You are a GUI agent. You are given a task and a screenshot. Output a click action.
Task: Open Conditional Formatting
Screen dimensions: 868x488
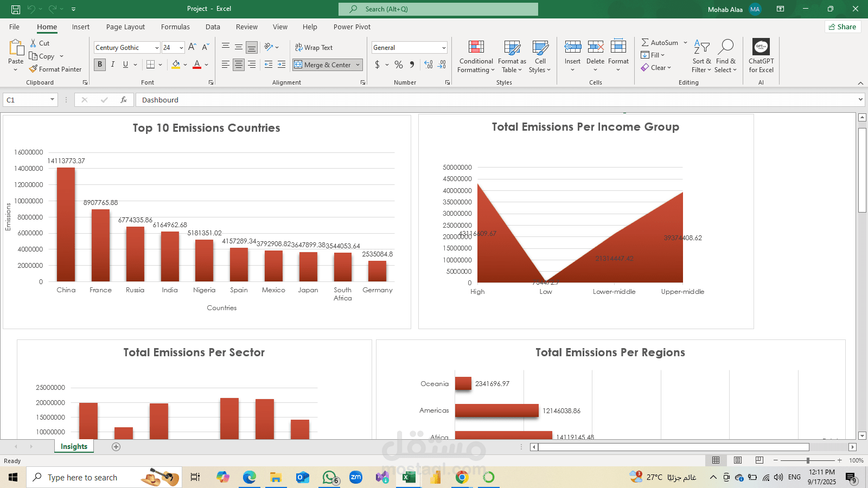tap(476, 56)
